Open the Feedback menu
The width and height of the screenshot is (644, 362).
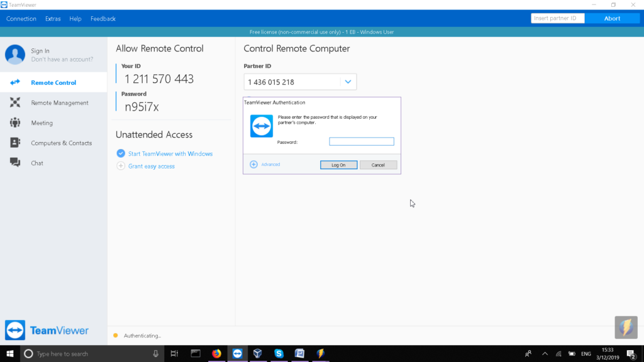pyautogui.click(x=103, y=18)
